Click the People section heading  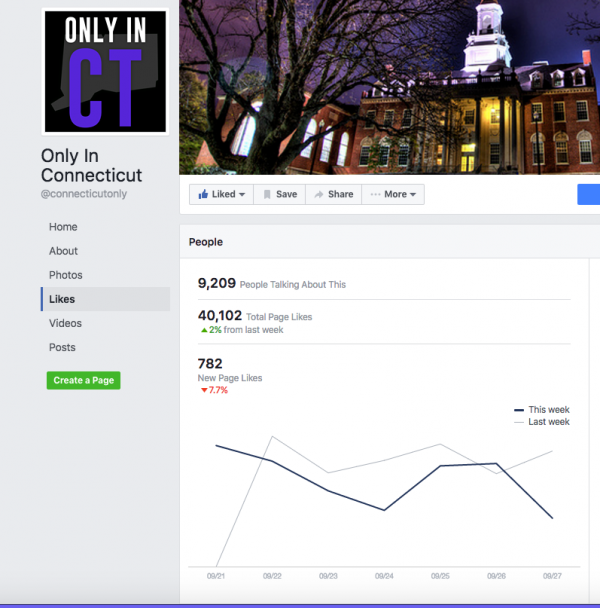(x=206, y=242)
